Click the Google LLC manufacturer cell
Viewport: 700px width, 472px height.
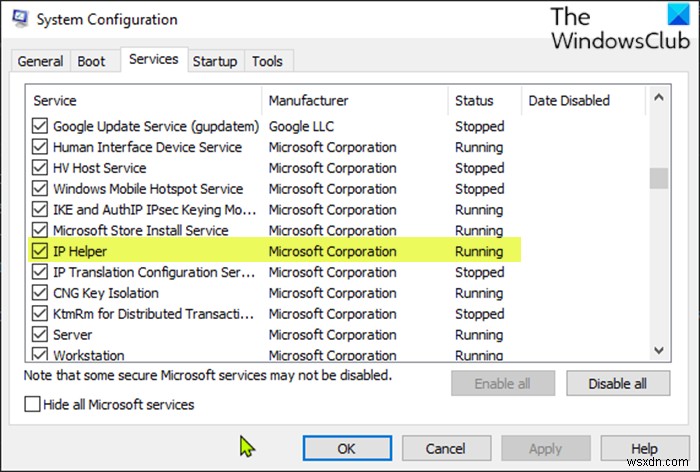301,126
